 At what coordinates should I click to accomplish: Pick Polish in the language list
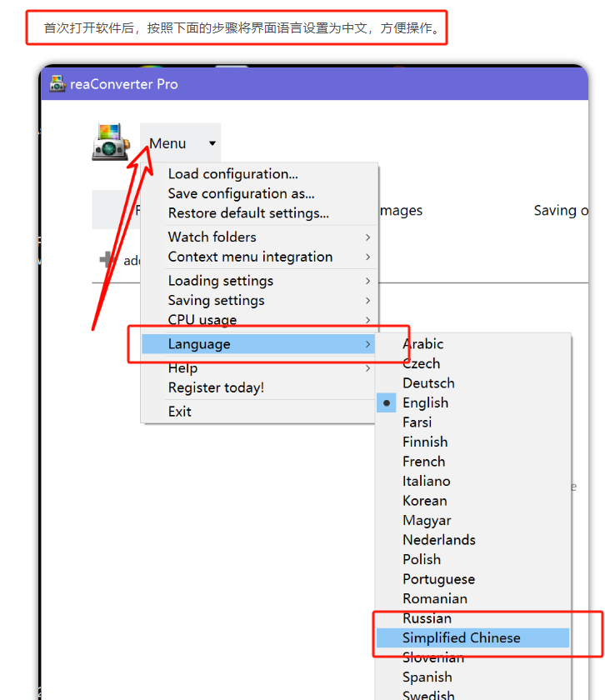472,559
